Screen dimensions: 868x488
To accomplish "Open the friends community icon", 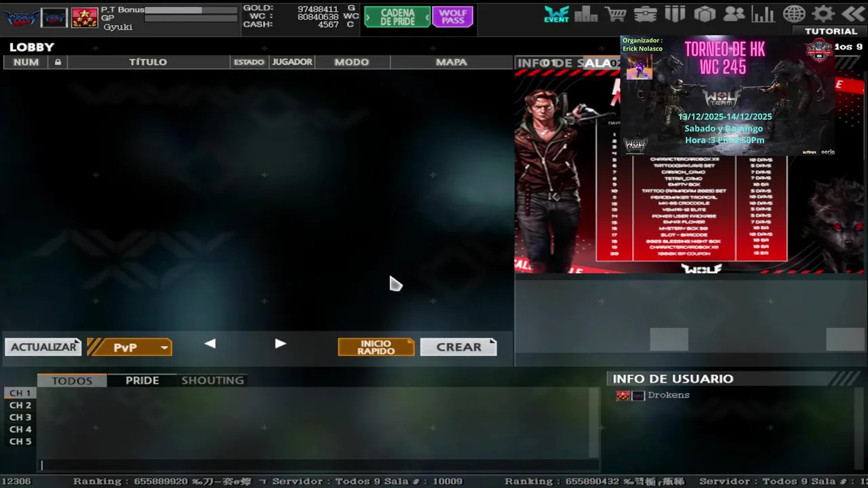I will pos(734,14).
